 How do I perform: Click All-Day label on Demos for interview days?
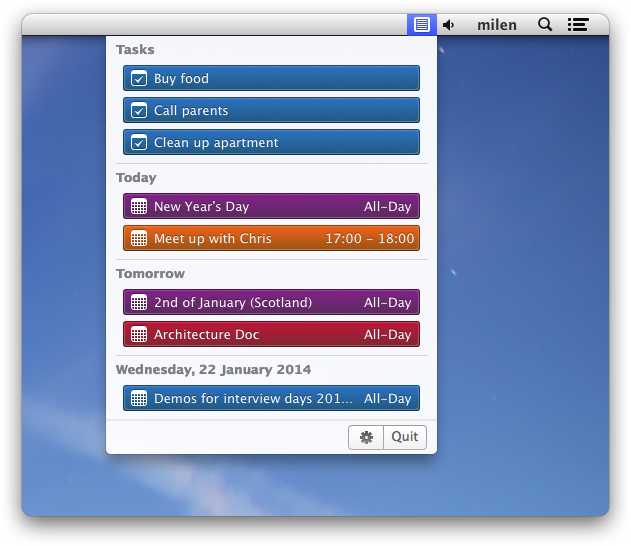tap(388, 398)
